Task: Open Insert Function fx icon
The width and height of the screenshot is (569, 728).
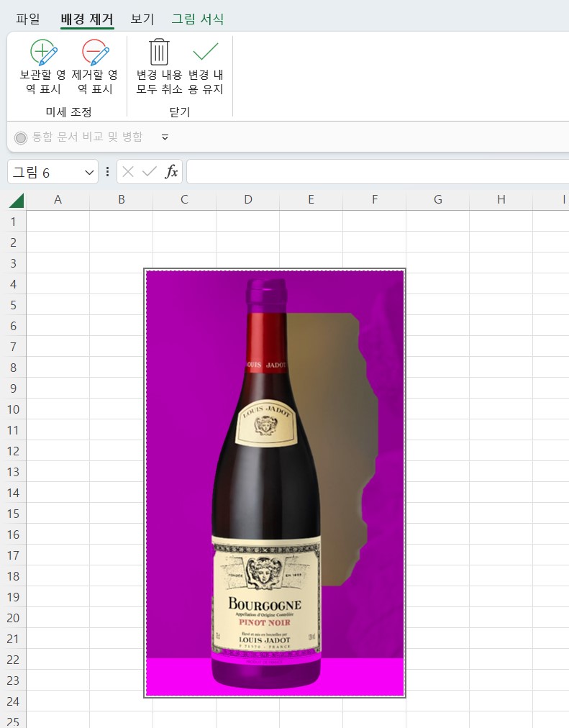Action: click(x=171, y=172)
